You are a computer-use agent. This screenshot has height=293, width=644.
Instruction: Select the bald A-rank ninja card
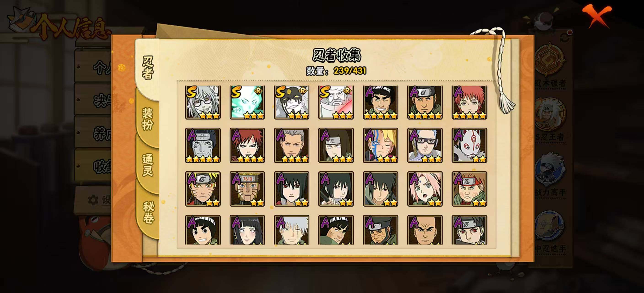(x=425, y=230)
